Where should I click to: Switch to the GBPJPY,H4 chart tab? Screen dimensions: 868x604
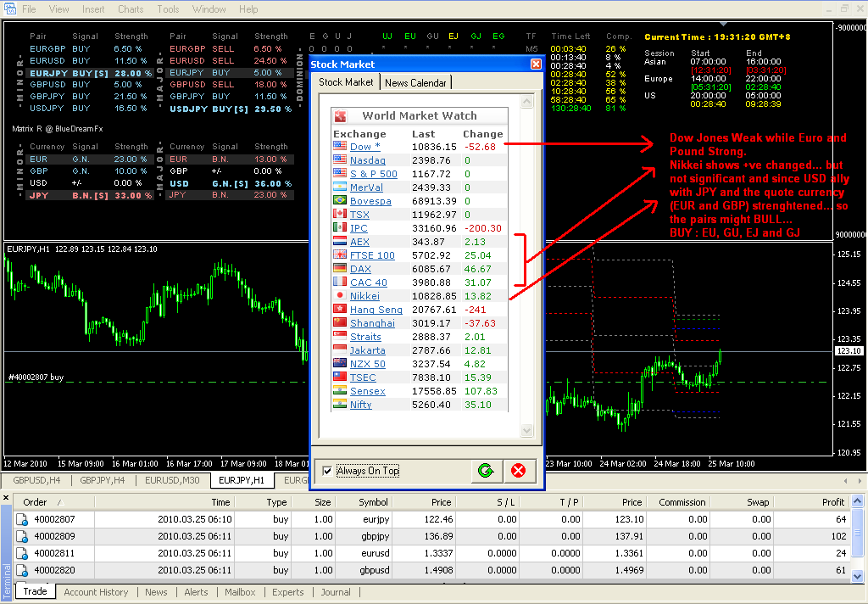point(103,480)
